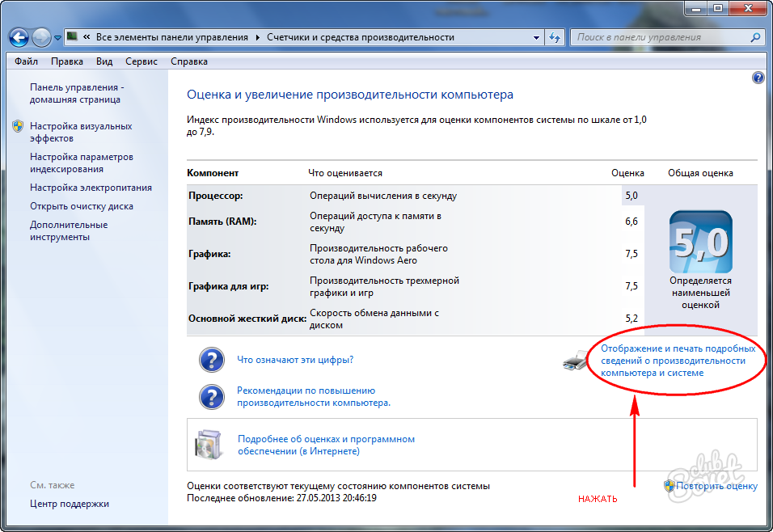This screenshot has width=773, height=532.
Task: Click the 'Графика для игр:' row label
Action: click(x=228, y=286)
